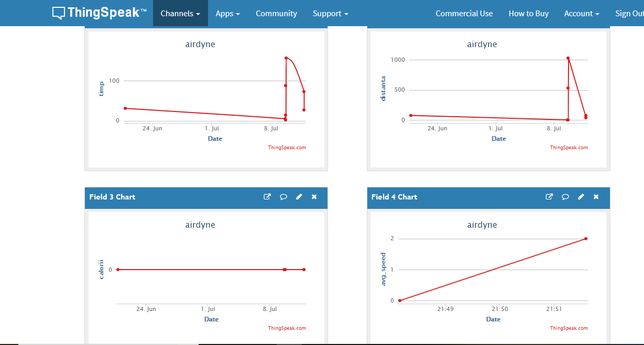Click the 1000 tick on distanta axis
644x345 pixels.
[x=398, y=60]
